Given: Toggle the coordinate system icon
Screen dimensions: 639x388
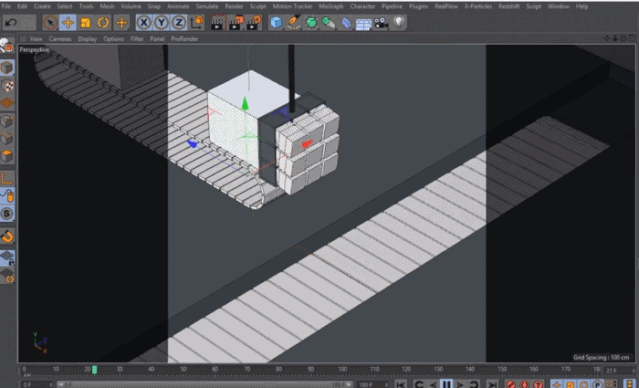Looking at the screenshot, I should pos(197,22).
